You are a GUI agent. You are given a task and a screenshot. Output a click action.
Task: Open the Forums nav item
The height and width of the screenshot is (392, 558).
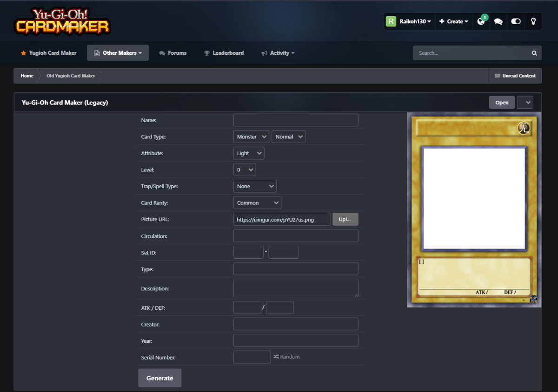[173, 53]
